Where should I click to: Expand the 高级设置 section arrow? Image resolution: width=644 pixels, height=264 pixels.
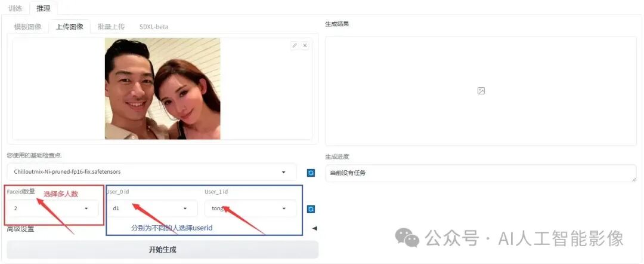(x=315, y=228)
